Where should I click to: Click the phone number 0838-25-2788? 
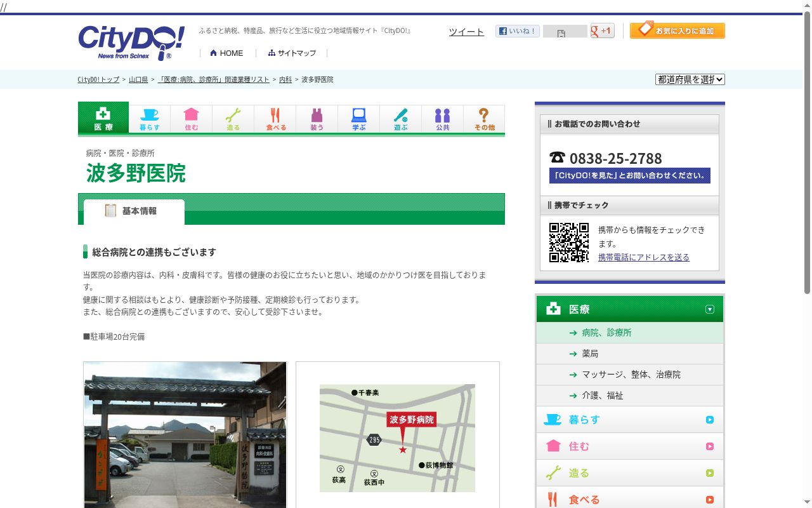[615, 158]
